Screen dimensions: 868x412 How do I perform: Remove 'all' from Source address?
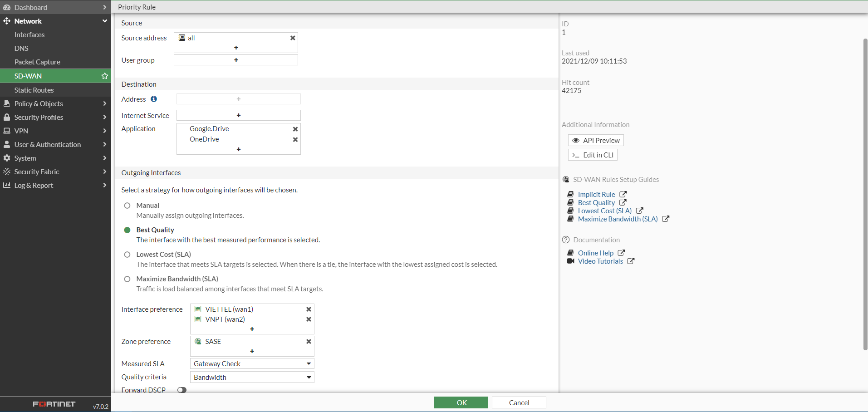[293, 38]
